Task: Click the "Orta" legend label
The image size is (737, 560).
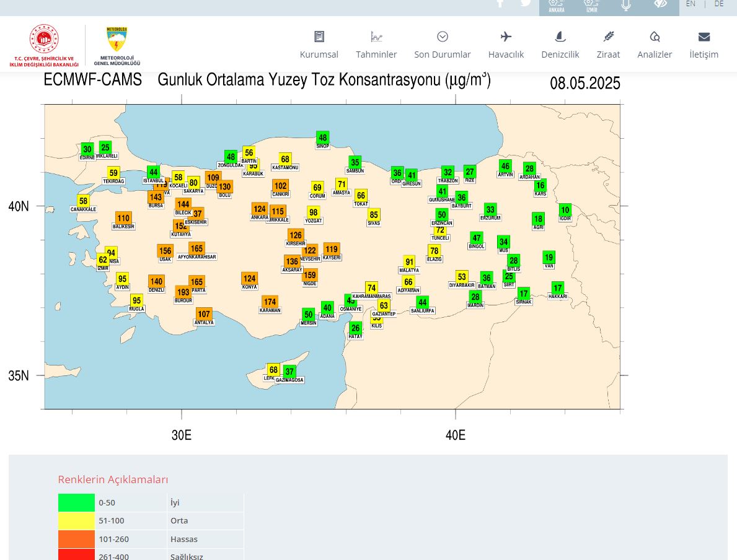Action: [x=179, y=520]
